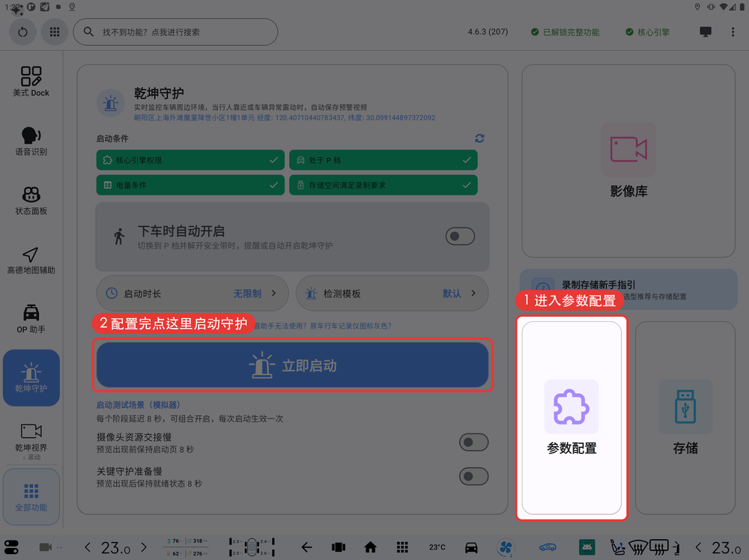The image size is (749, 560).
Task: Click the refresh circle icon in top bar
Action: (x=22, y=32)
